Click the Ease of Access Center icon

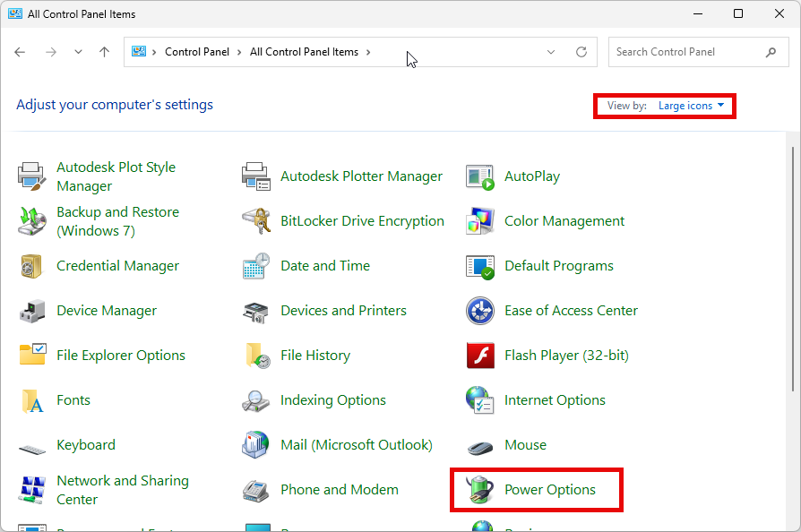(x=480, y=311)
